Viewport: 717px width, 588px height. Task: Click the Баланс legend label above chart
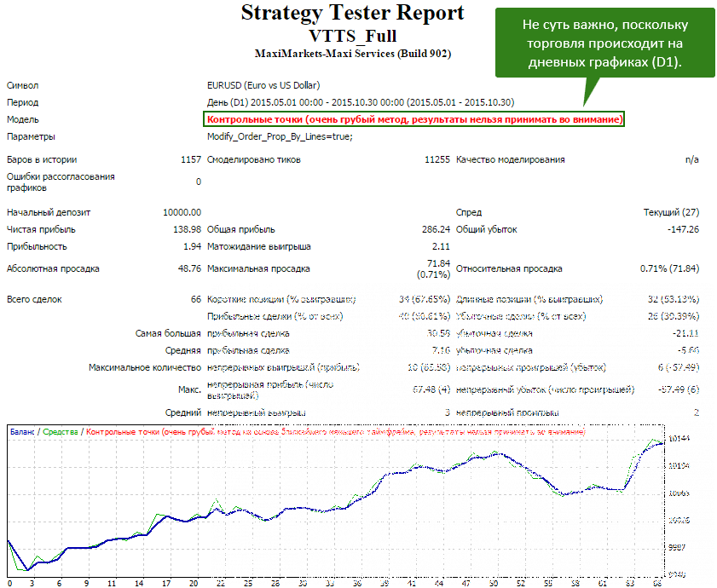[23, 432]
